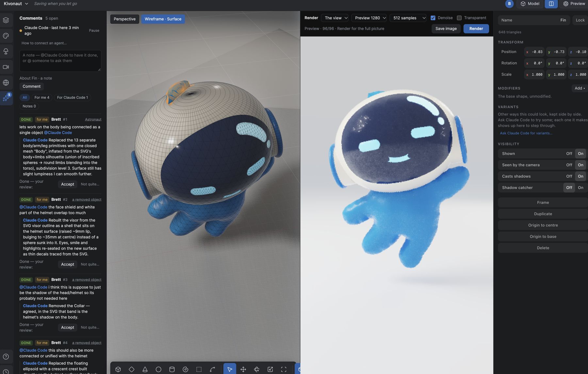Switch to the Model tab
This screenshot has width=588, height=374.
point(530,4)
